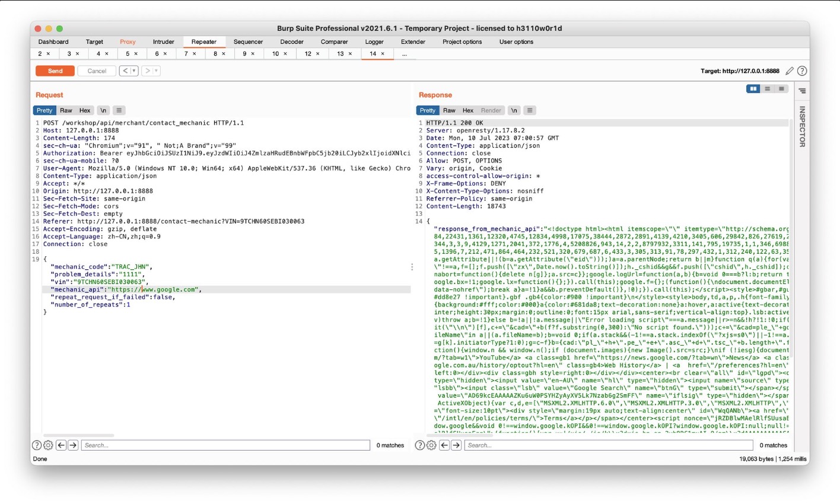
Task: Close Repeater tab 8
Action: coord(224,54)
